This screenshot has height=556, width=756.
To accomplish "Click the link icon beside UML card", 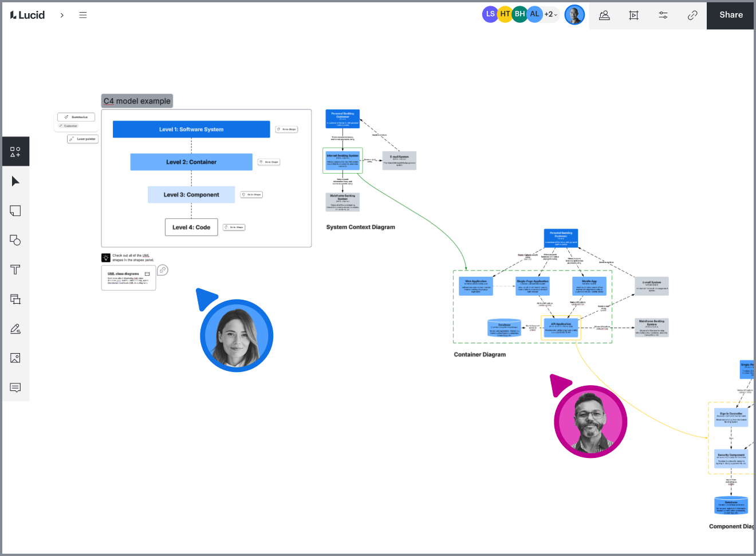I will (x=163, y=270).
